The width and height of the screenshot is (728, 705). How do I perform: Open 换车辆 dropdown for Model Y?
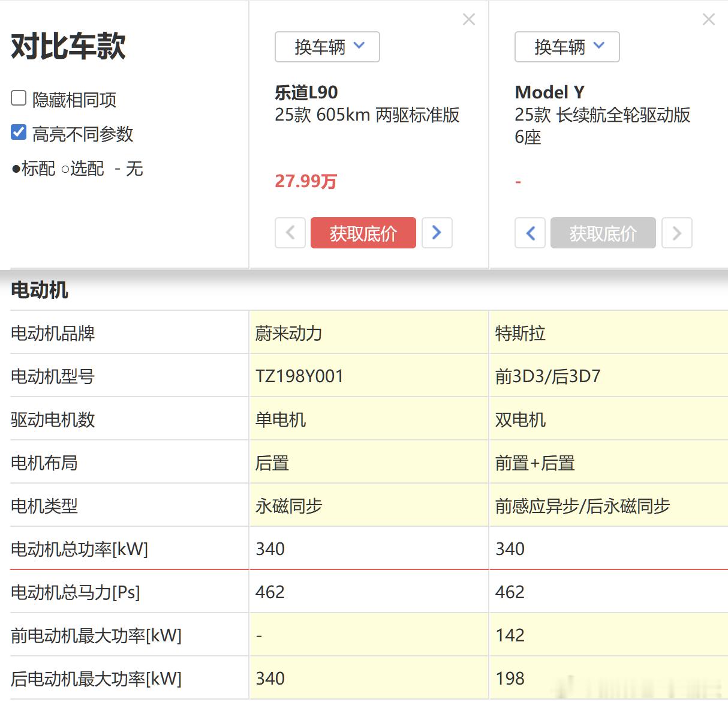567,47
